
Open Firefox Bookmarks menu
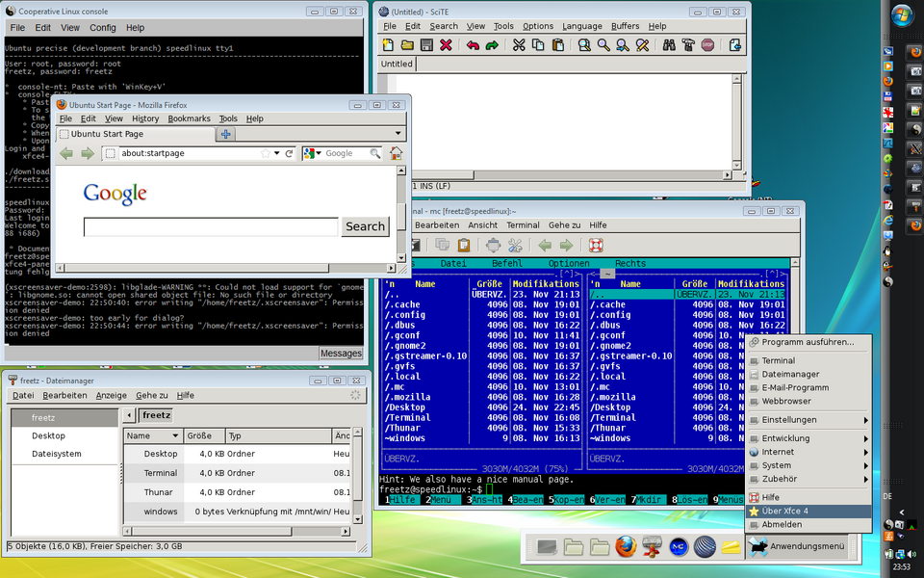click(x=189, y=118)
